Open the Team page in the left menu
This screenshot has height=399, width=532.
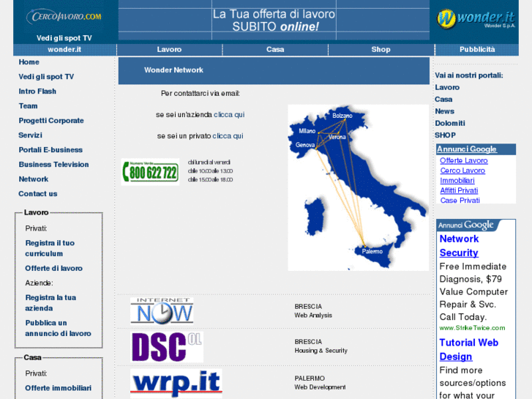click(28, 106)
